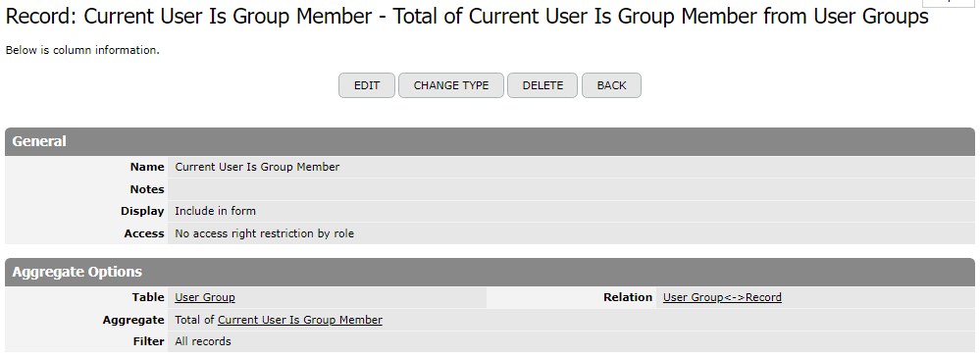This screenshot has height=358, width=980.
Task: Follow the User Group<->Record relation link
Action: coord(722,297)
